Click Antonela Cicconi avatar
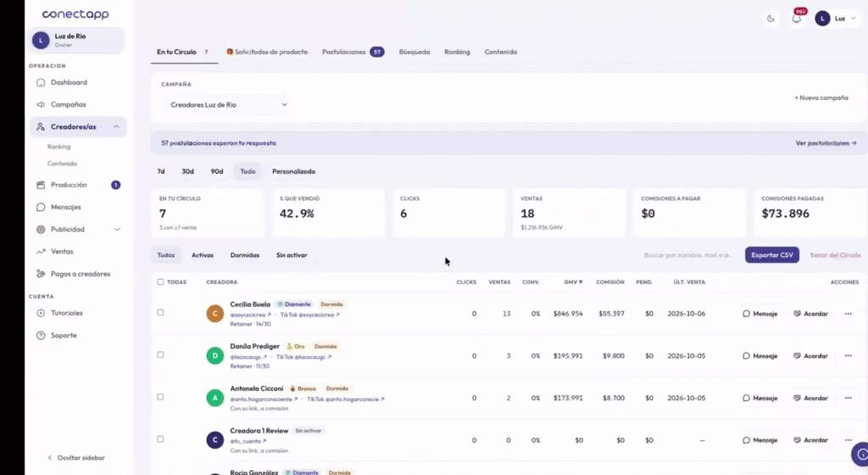Image resolution: width=868 pixels, height=475 pixels. (214, 398)
